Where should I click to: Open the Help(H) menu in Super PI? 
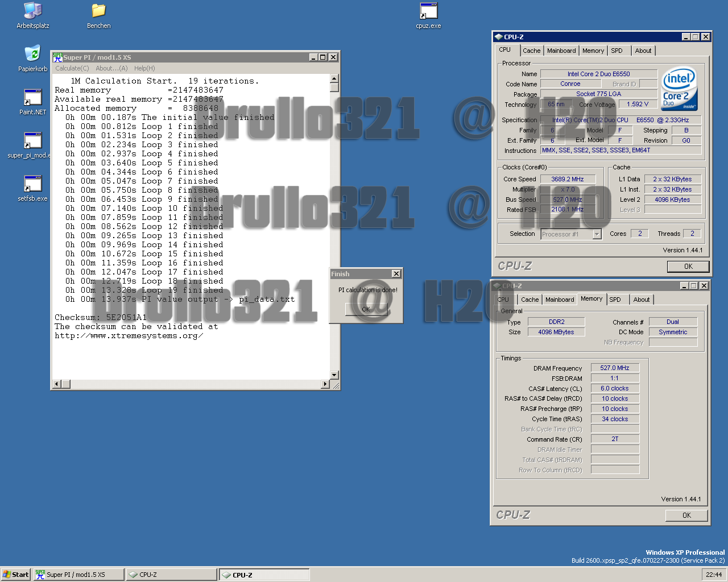(144, 68)
